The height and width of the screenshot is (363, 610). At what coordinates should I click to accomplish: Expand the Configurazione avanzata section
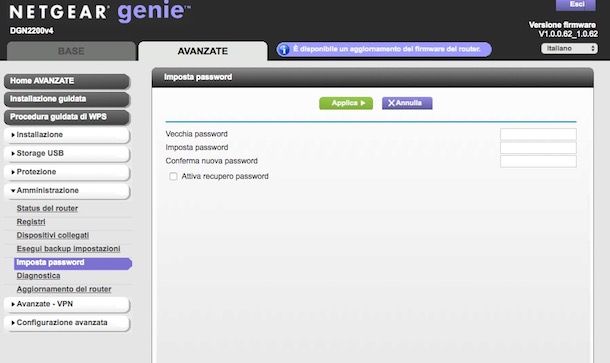pyautogui.click(x=67, y=323)
